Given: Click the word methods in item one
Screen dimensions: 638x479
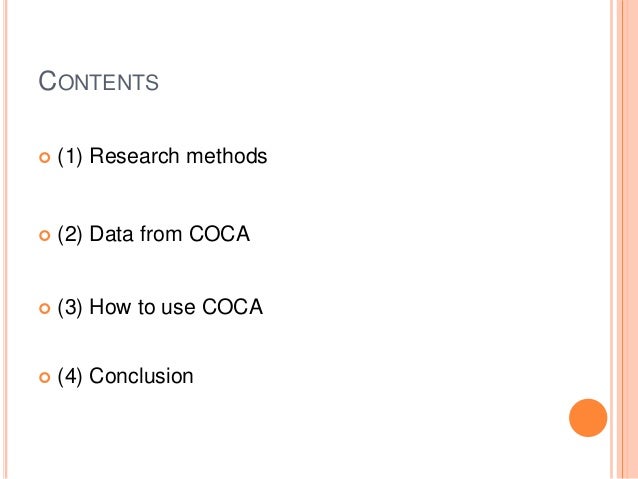Looking at the screenshot, I should tap(232, 156).
